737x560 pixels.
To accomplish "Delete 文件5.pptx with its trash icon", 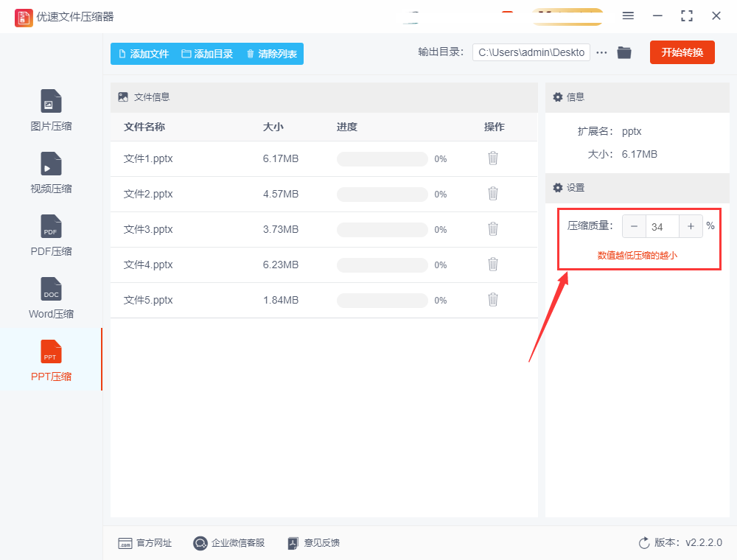I will (x=492, y=299).
